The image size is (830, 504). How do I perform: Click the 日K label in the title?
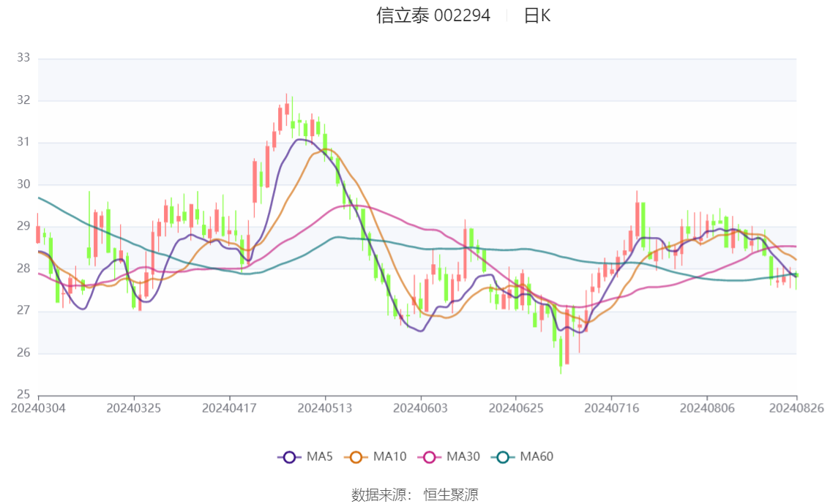pyautogui.click(x=537, y=16)
